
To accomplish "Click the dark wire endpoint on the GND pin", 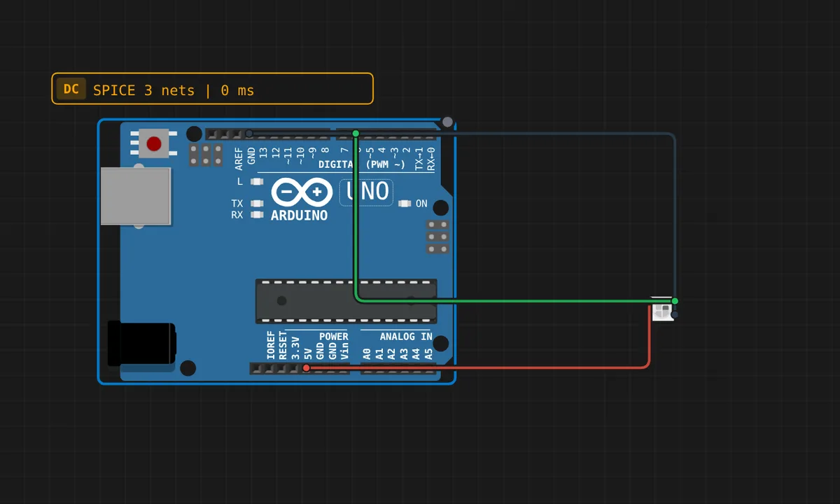I will coord(249,133).
